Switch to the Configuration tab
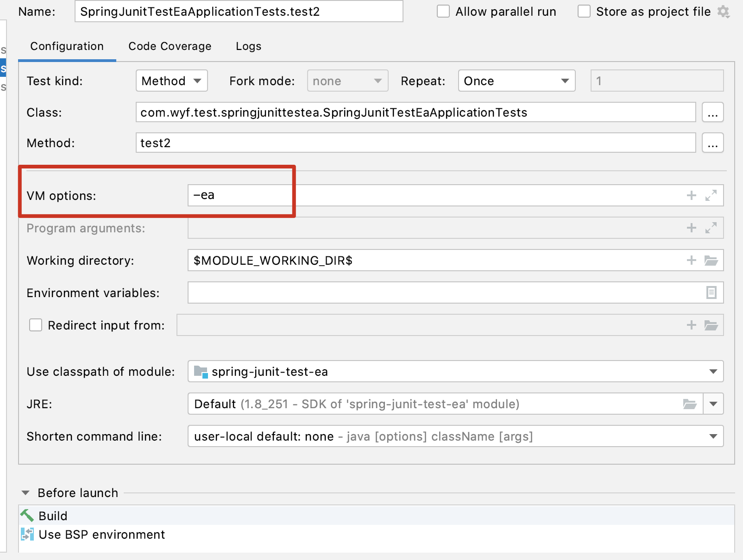 click(67, 46)
